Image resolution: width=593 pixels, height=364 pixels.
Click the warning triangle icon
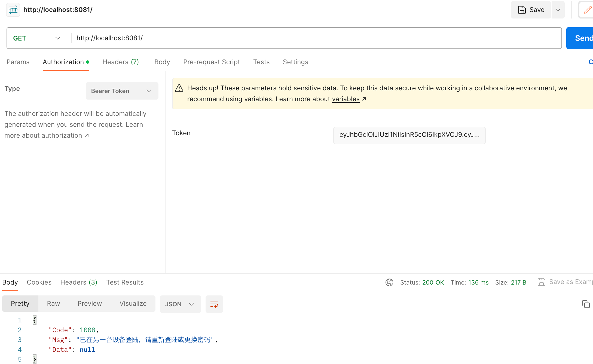179,88
